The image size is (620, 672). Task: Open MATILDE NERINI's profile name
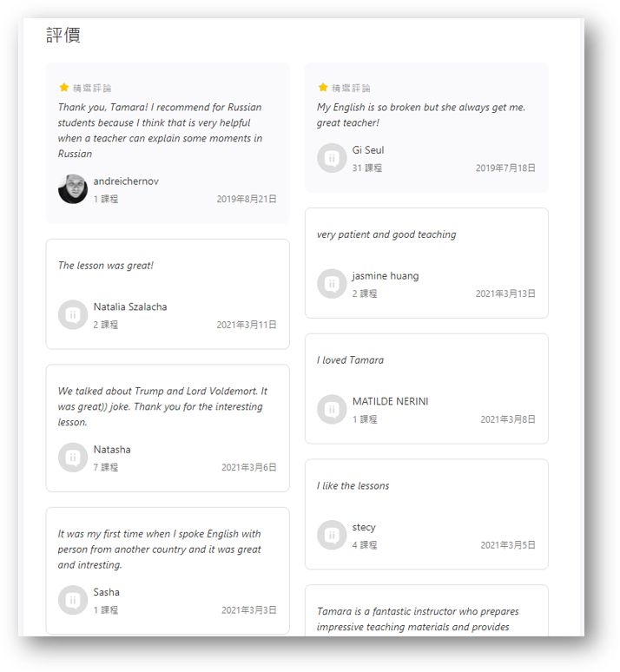click(392, 402)
